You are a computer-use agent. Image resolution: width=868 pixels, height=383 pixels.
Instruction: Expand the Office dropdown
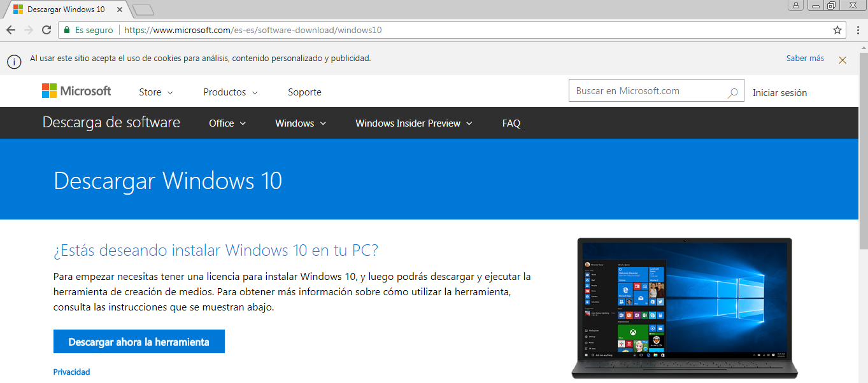(x=226, y=123)
